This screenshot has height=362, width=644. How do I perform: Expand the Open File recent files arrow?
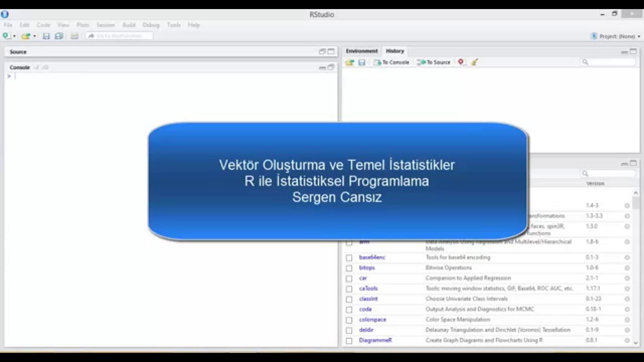point(34,36)
